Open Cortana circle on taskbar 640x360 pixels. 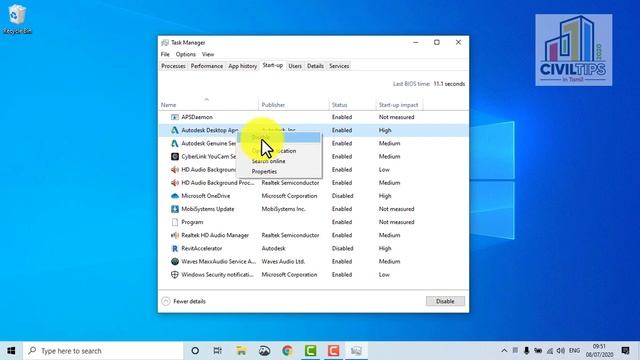195,351
